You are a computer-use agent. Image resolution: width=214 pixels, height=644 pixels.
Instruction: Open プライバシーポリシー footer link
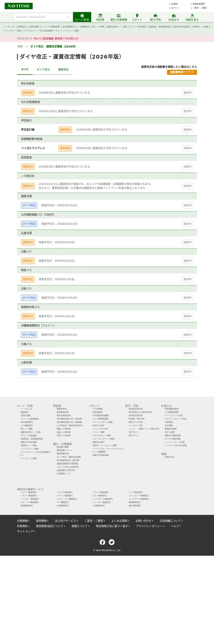click(150, 526)
